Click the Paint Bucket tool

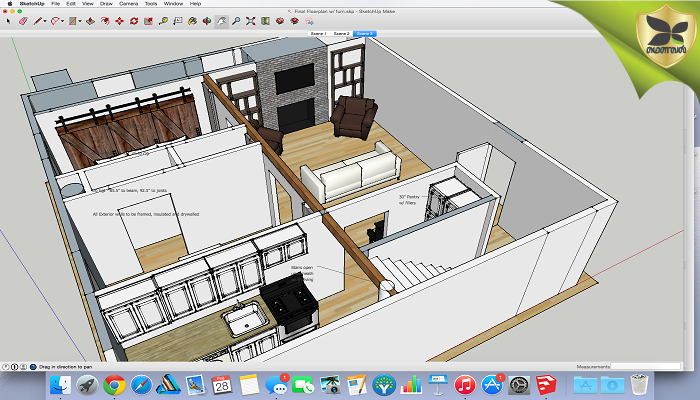(192, 20)
